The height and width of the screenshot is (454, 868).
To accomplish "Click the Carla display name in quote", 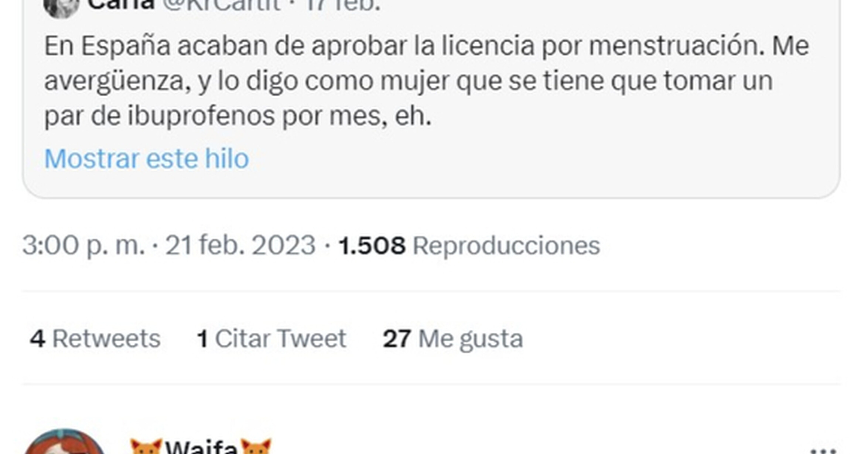I will [121, 5].
